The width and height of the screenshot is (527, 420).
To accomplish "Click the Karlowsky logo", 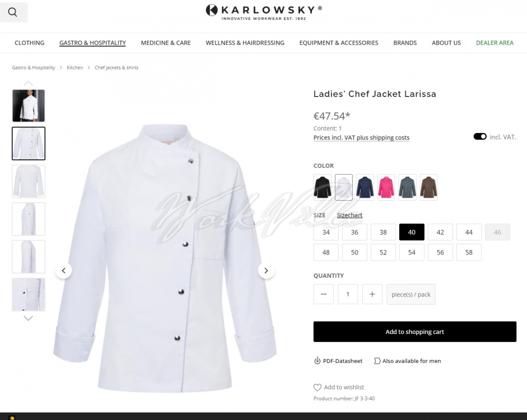I will 264,12.
